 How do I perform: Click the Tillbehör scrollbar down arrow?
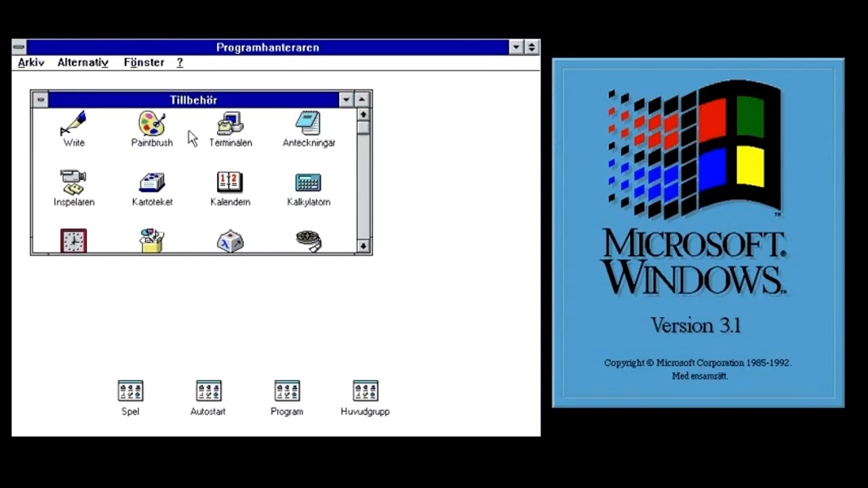pyautogui.click(x=363, y=246)
